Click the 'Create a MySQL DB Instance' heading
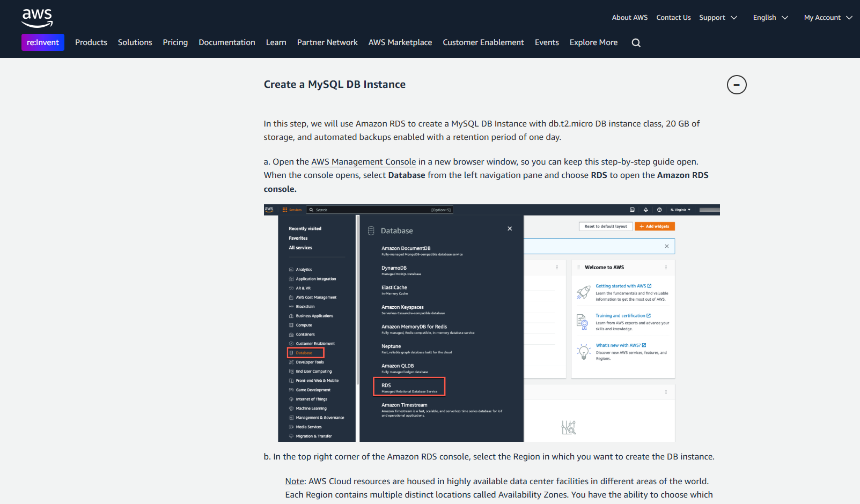 coord(335,85)
